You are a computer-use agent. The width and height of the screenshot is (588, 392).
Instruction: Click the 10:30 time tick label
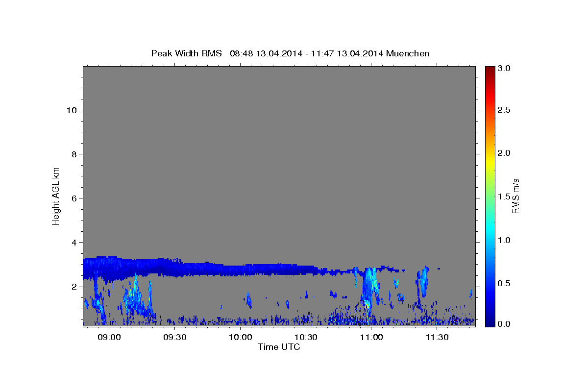(306, 338)
